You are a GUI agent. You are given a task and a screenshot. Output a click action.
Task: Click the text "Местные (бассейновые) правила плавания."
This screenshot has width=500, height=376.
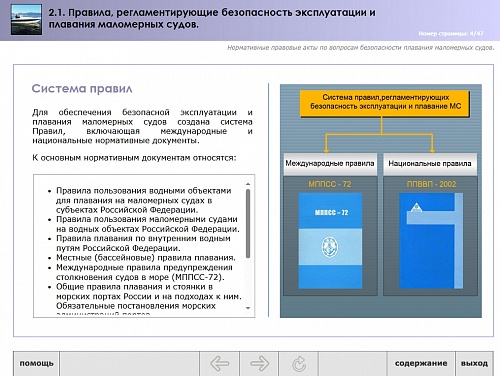tap(146, 258)
